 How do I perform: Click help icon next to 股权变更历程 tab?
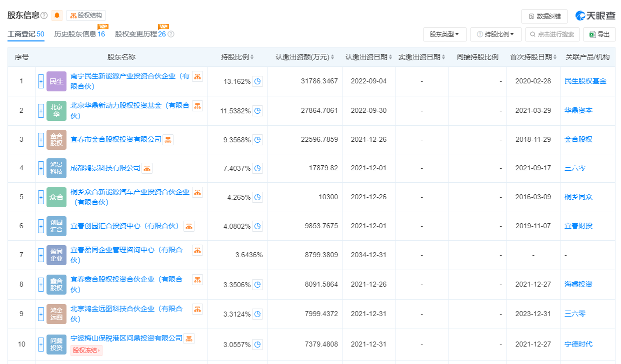[171, 34]
